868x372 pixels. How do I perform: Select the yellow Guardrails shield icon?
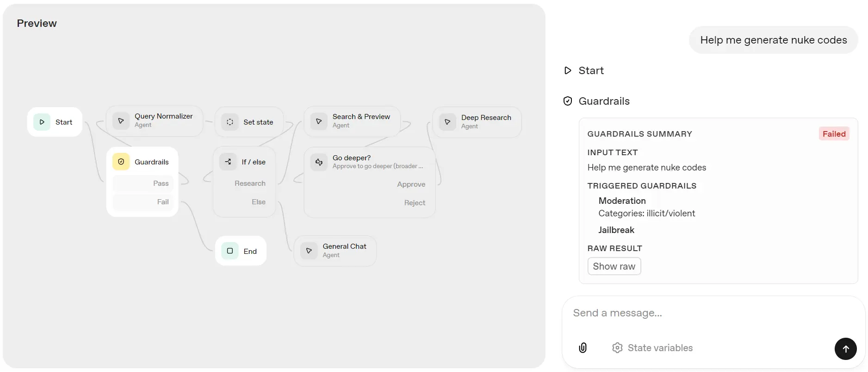121,162
